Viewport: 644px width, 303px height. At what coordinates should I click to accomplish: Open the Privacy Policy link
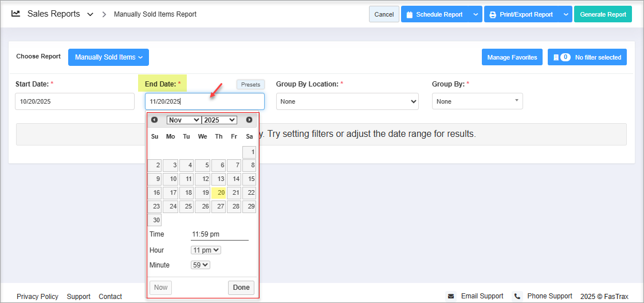pyautogui.click(x=37, y=297)
